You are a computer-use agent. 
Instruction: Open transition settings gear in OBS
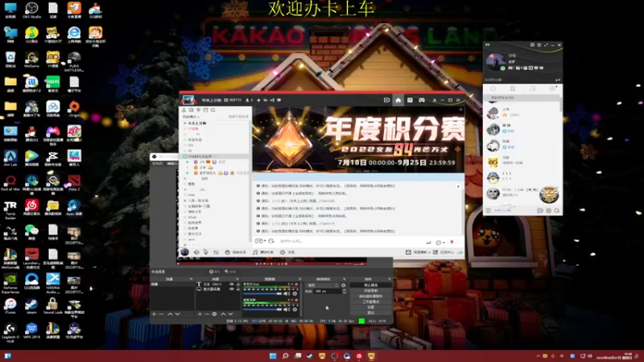(344, 285)
